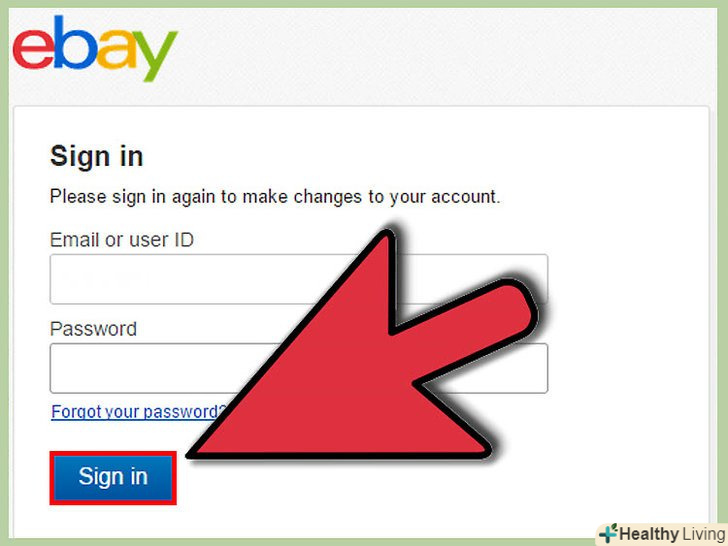Click the bold Sign in heading

pos(97,156)
